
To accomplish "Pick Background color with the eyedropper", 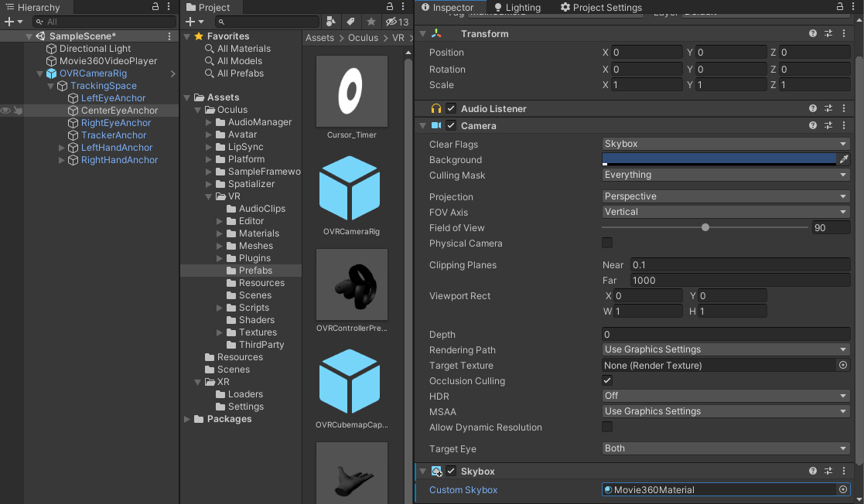I will point(844,159).
